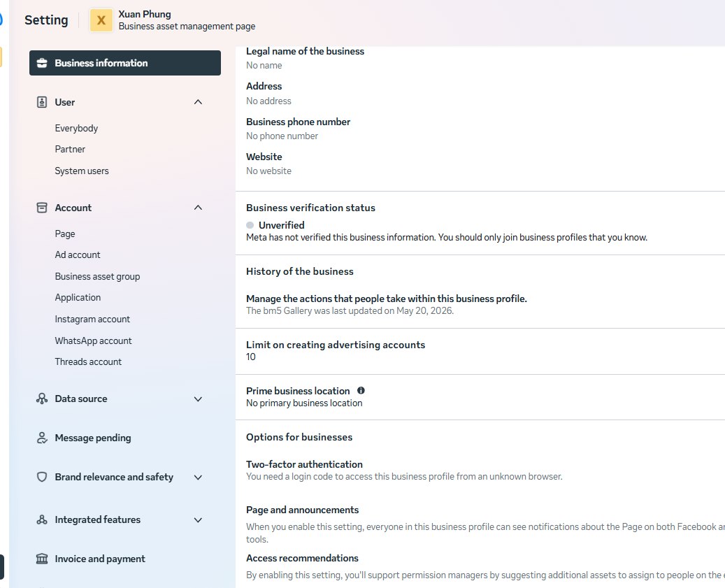The height and width of the screenshot is (588, 725).
Task: Open the WhatsApp account settings
Action: click(94, 340)
